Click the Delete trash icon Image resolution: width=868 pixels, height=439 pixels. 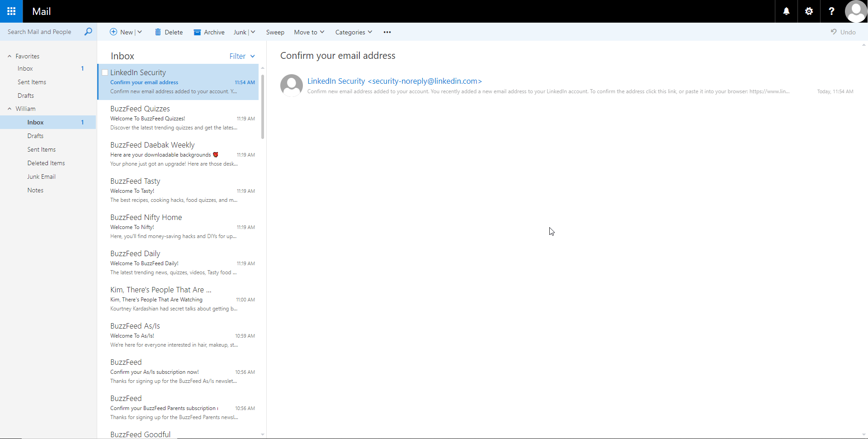click(158, 32)
